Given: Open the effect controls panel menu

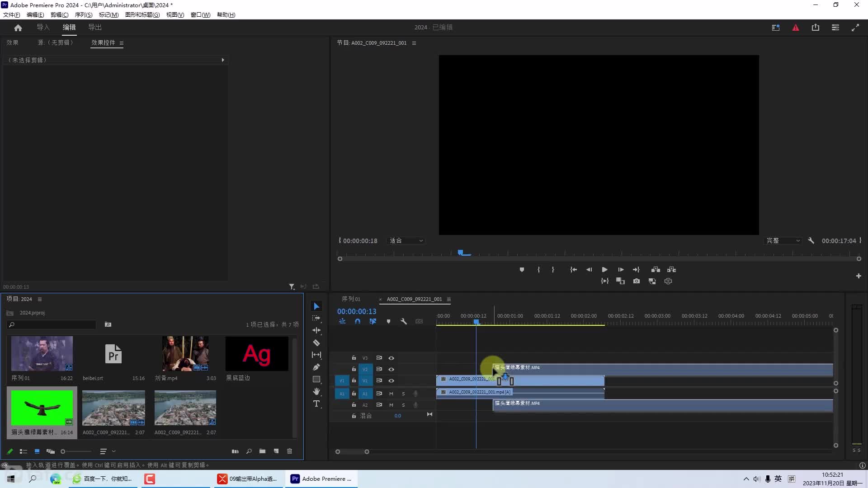Looking at the screenshot, I should [x=122, y=43].
